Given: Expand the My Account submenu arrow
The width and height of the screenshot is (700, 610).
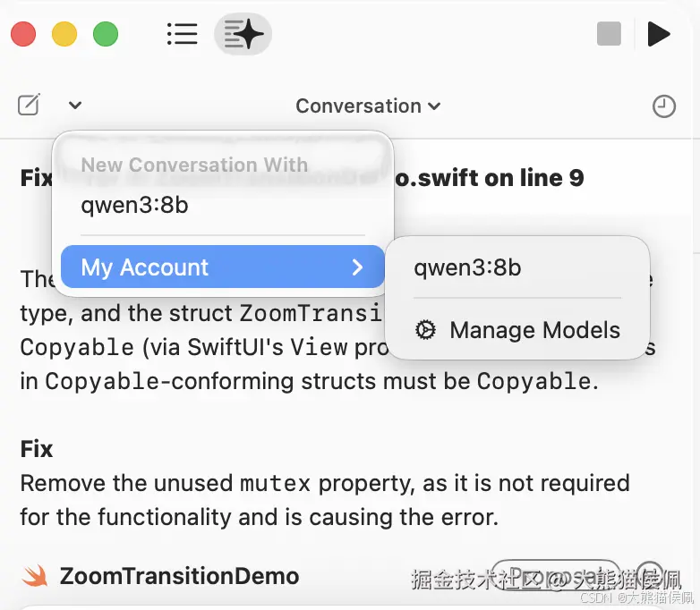Looking at the screenshot, I should point(357,267).
